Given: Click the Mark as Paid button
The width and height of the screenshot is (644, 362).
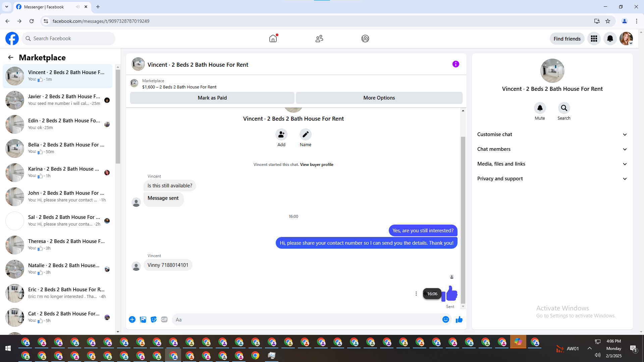Looking at the screenshot, I should click(x=212, y=98).
